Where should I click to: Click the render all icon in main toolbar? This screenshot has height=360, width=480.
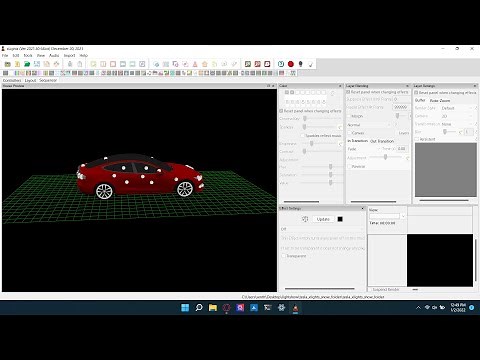pyautogui.click(x=56, y=64)
